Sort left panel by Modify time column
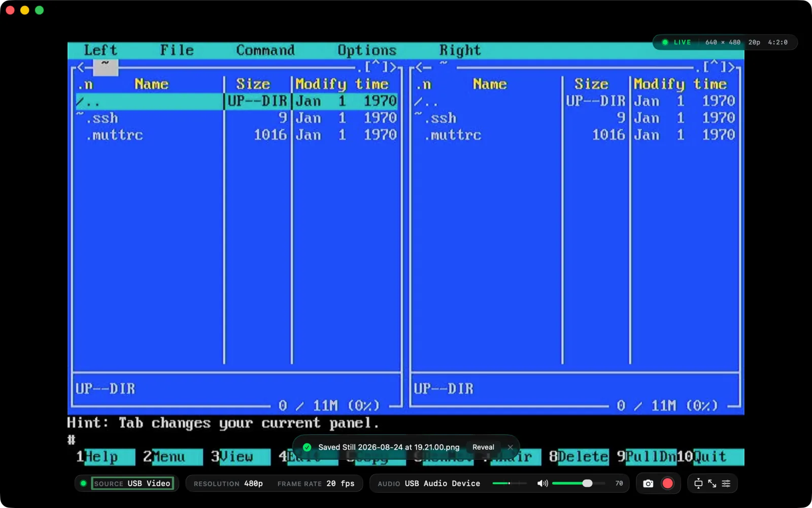The width and height of the screenshot is (812, 508). coord(342,84)
